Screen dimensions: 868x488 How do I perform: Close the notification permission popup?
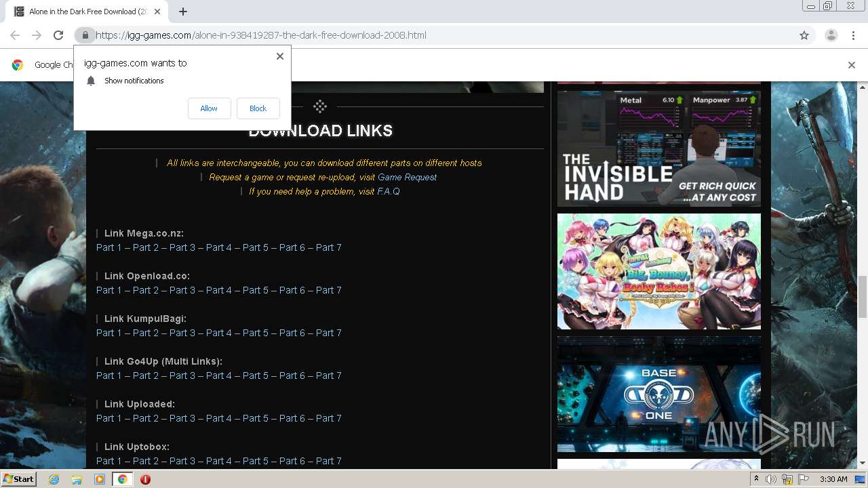pyautogui.click(x=279, y=56)
